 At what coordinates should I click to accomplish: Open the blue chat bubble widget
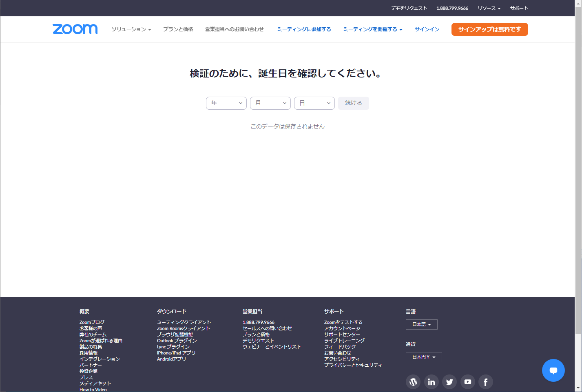[553, 370]
